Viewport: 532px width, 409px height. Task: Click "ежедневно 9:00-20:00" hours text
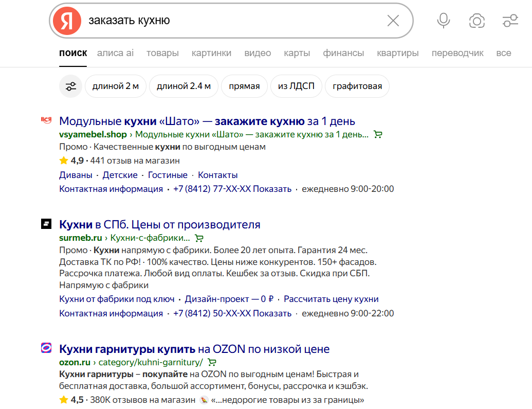348,189
